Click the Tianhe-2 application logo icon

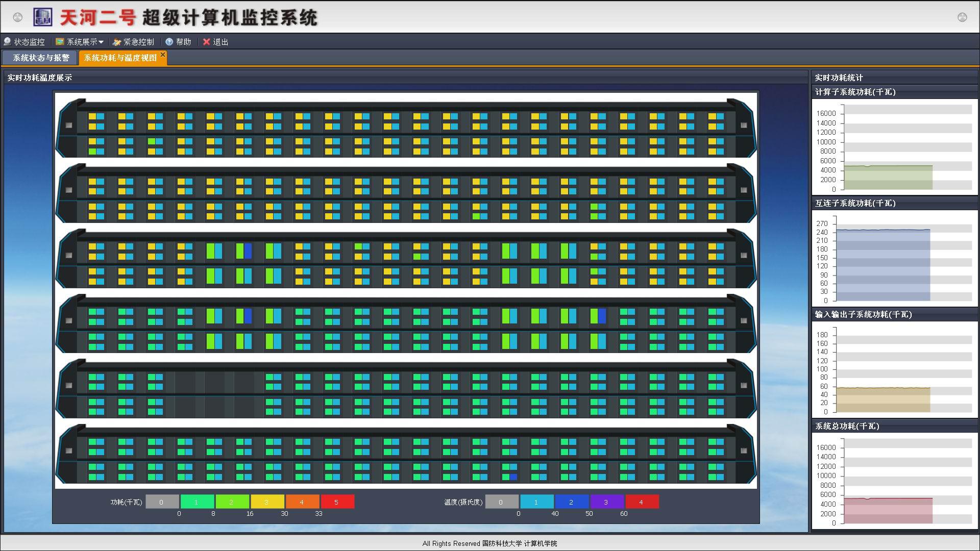coord(43,17)
